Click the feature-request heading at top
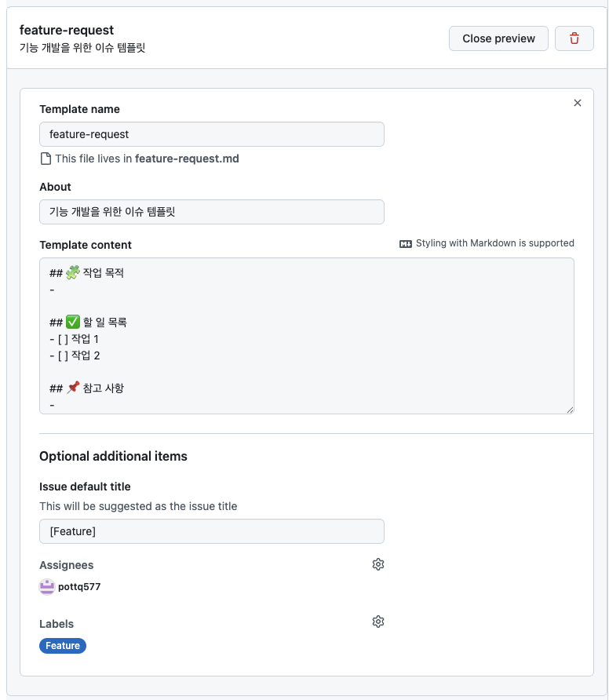Viewport: 609px width, 700px height. 67,30
